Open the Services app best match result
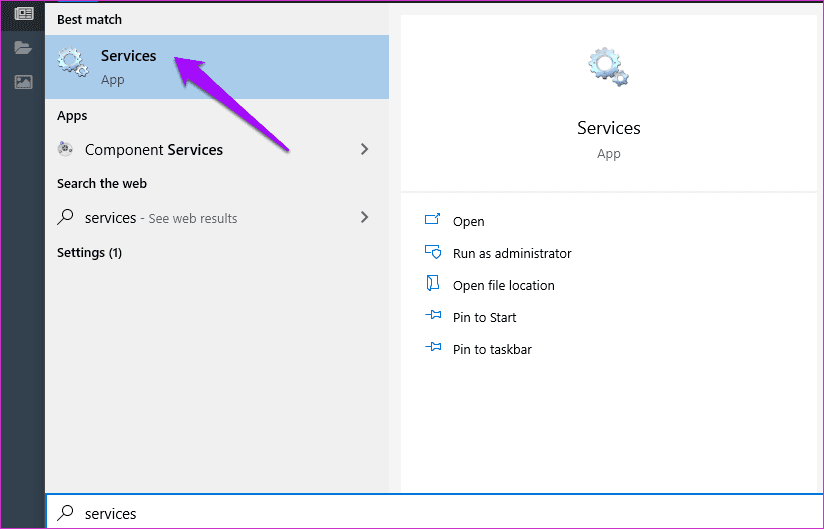 (217, 67)
